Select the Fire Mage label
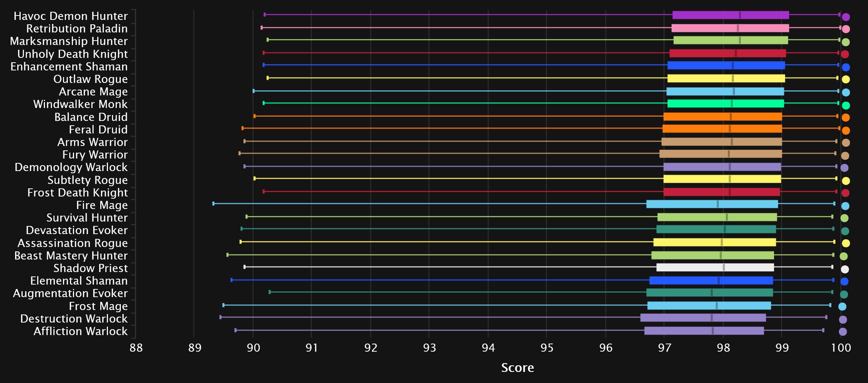Screen dimensions: 868x383 [102, 205]
